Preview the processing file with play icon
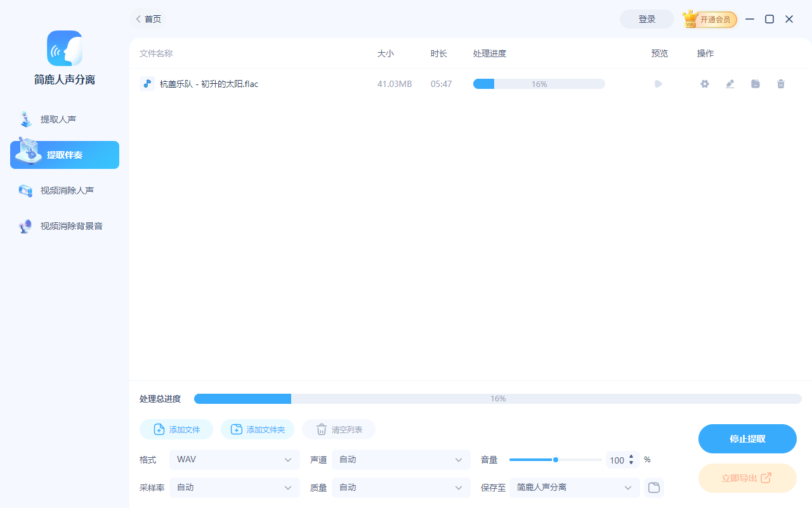 coord(658,83)
